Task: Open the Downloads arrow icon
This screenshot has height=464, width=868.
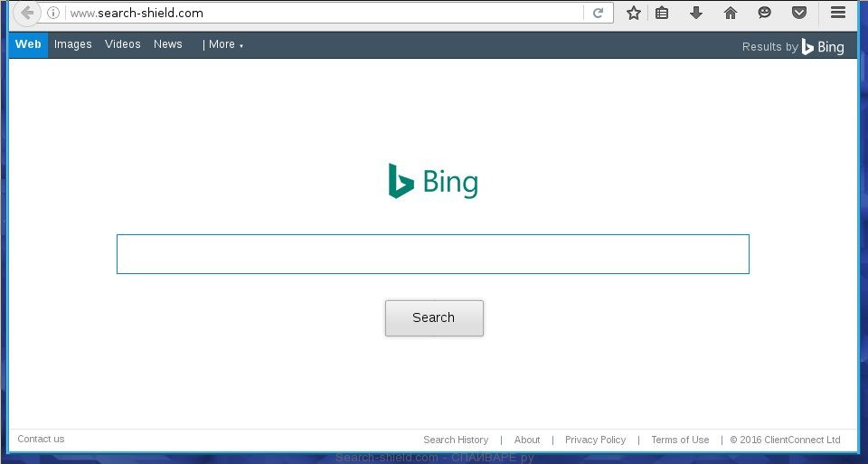Action: click(696, 13)
